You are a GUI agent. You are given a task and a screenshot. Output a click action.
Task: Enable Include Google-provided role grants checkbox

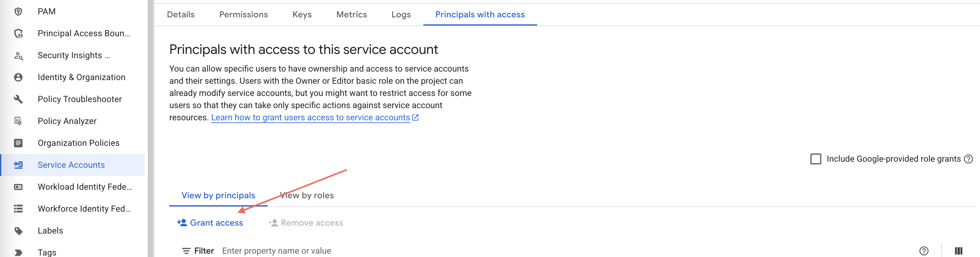pos(816,159)
